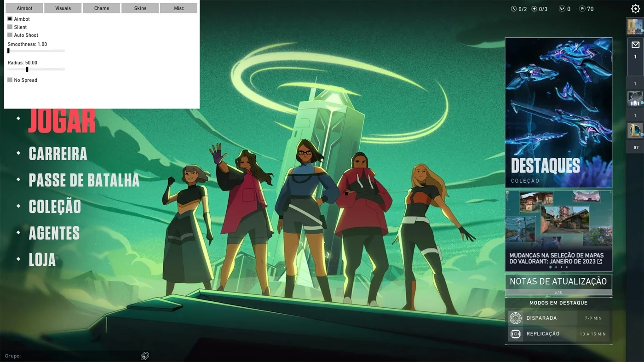Screen dimensions: 644x362
Task: Click the REPLICAÇÃO mode label
Action: 543,334
